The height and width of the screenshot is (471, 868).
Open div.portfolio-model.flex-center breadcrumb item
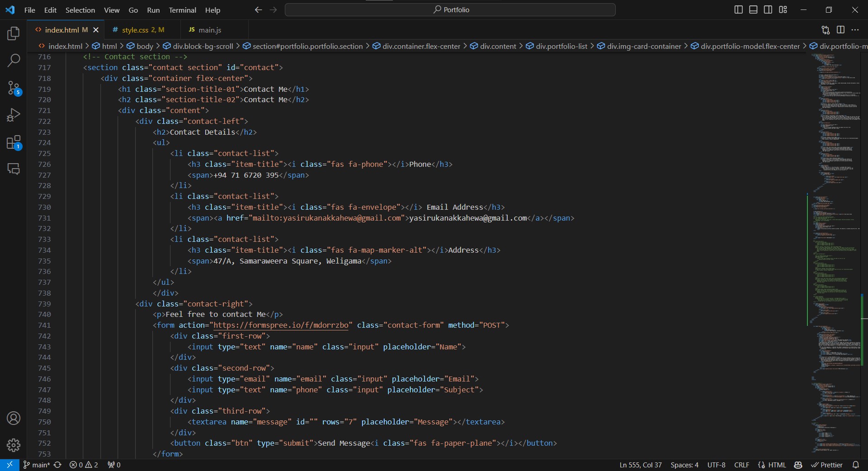(x=745, y=46)
